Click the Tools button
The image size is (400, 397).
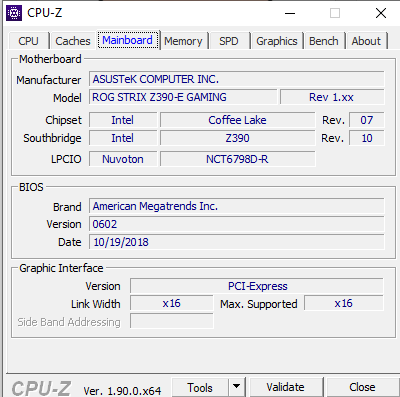pos(200,387)
